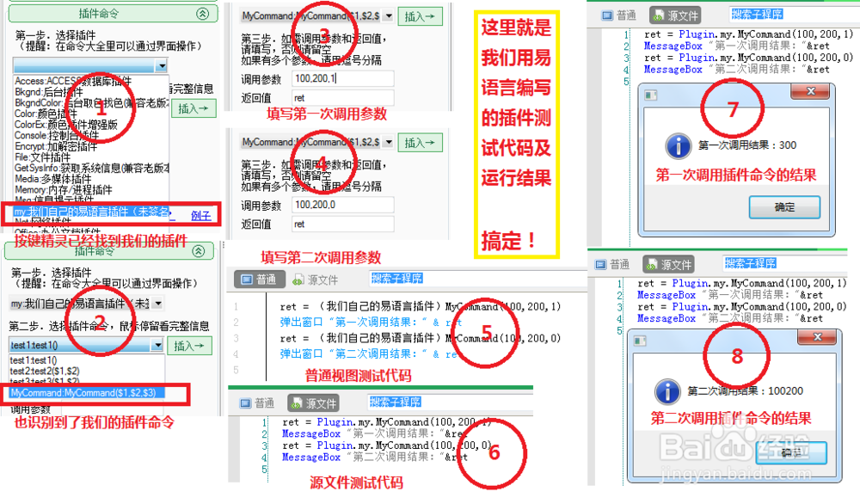Screen dimensions: 860x504
Task: Choose test2:test2($1,$2) in the dropdown list
Action: click(x=45, y=372)
